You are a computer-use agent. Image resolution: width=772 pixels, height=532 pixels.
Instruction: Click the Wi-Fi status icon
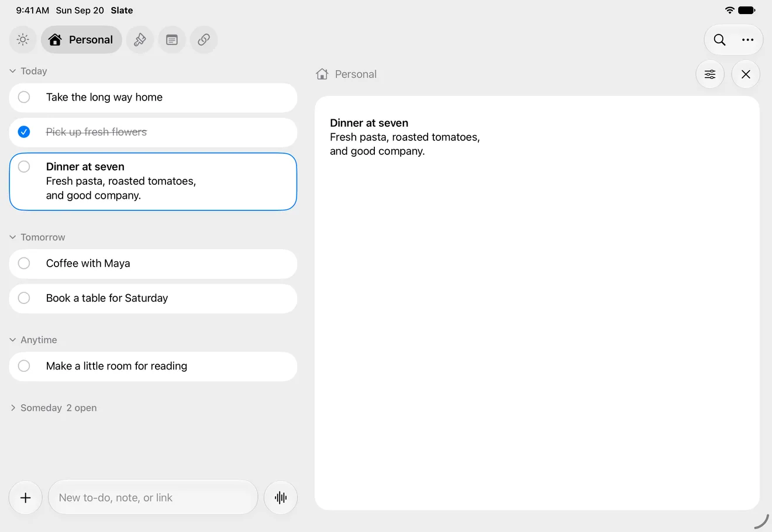click(x=729, y=10)
